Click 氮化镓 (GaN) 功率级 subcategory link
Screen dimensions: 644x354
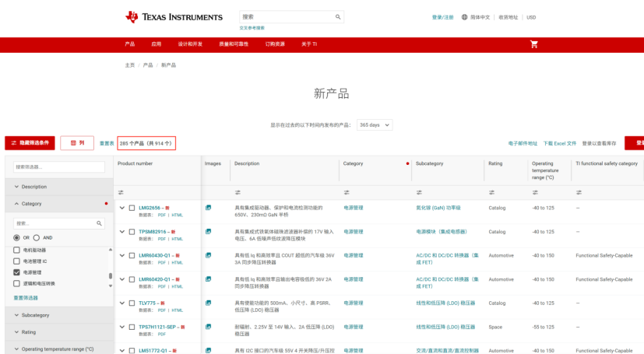pyautogui.click(x=438, y=208)
